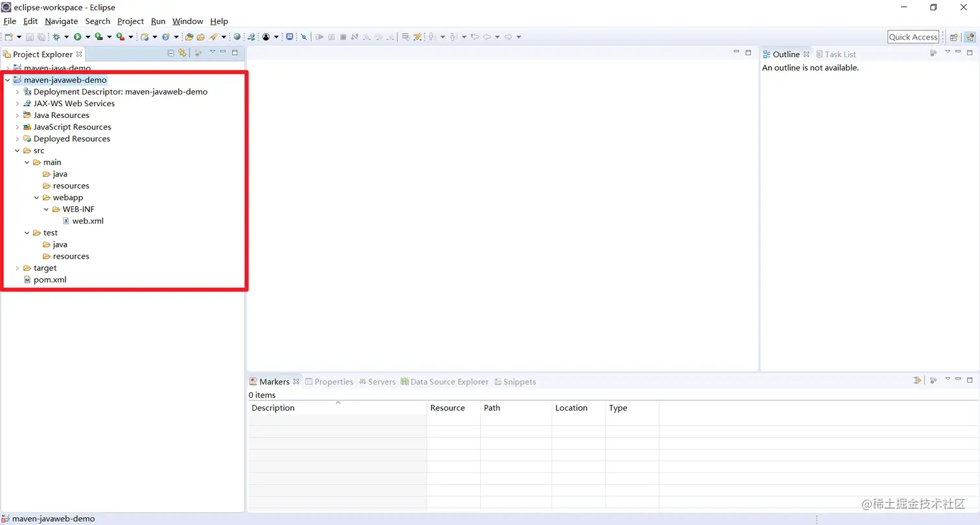Minimize the Project Explorer panel
The image size is (980, 525).
(x=223, y=52)
